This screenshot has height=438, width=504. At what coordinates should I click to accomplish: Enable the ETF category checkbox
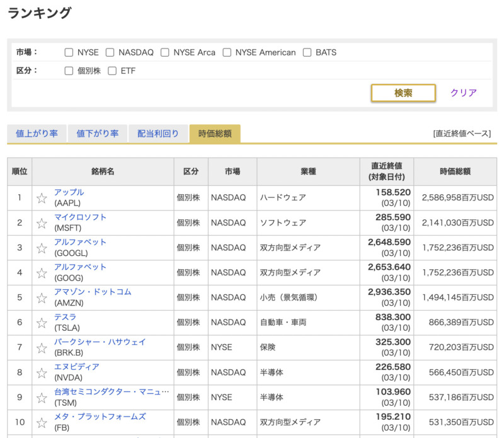[112, 71]
